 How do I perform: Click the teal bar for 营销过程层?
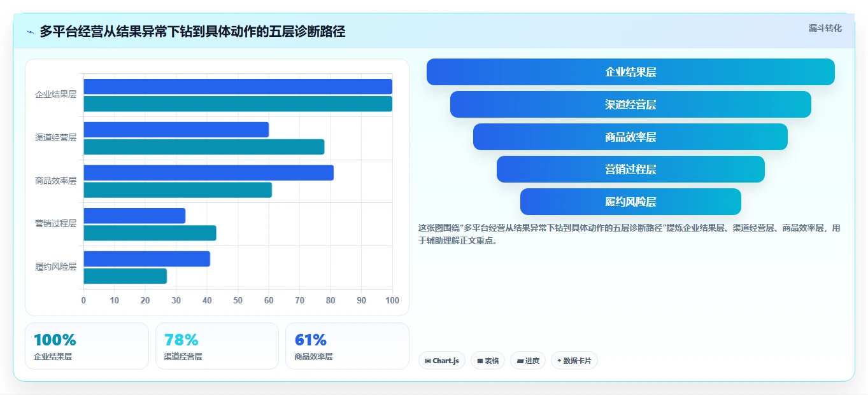pos(150,233)
